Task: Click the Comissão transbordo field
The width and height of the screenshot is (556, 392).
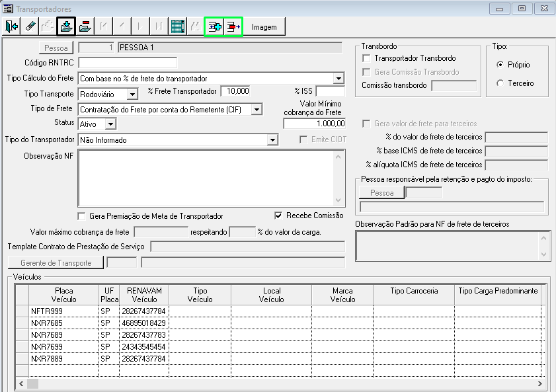Action: [x=454, y=85]
